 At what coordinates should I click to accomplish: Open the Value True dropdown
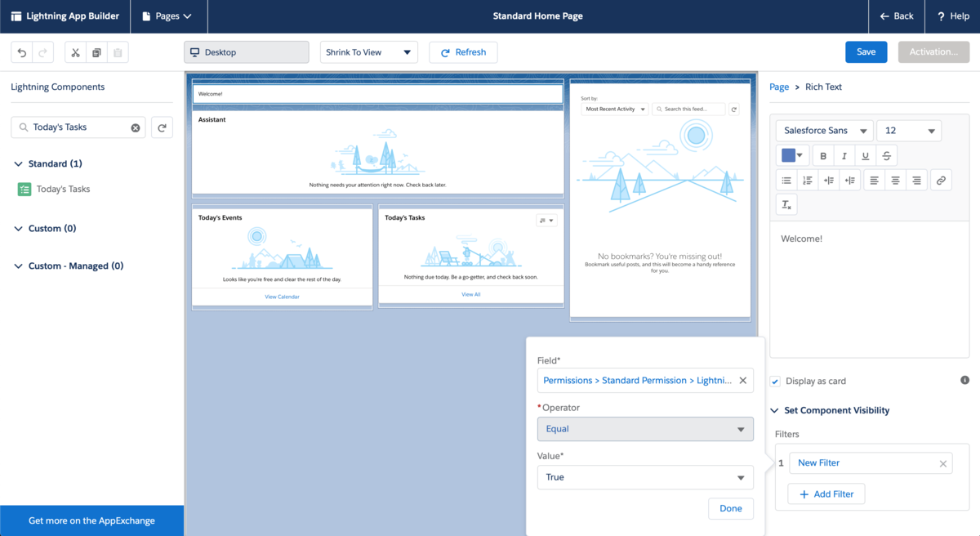(x=645, y=477)
